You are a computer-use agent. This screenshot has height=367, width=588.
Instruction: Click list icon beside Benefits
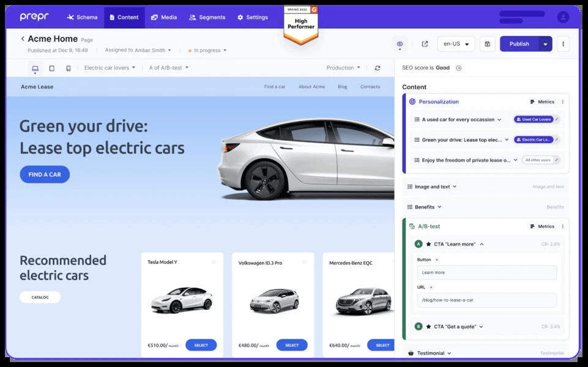point(410,207)
